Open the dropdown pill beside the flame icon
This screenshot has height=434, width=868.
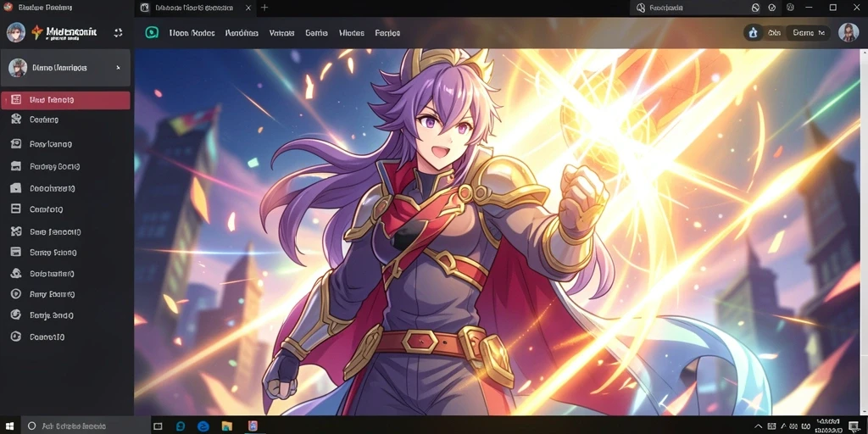coord(810,33)
